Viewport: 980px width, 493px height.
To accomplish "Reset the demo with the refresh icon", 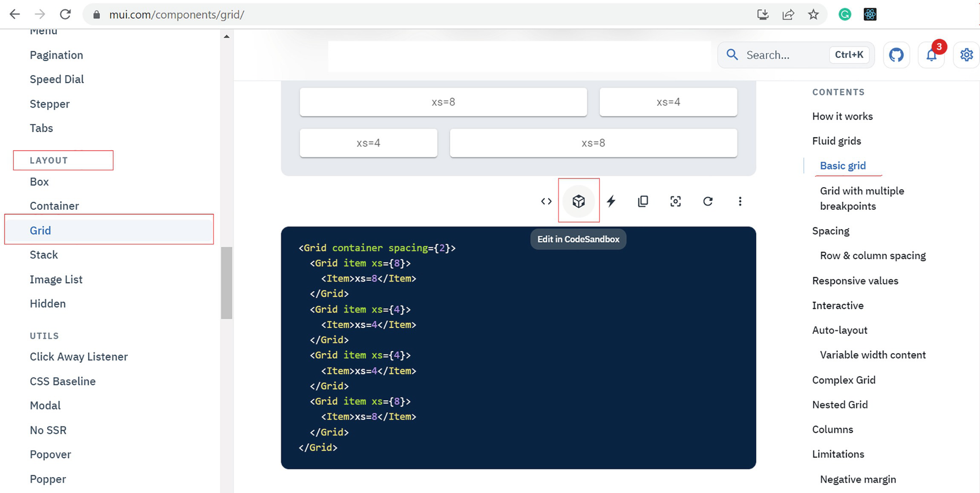I will [708, 201].
